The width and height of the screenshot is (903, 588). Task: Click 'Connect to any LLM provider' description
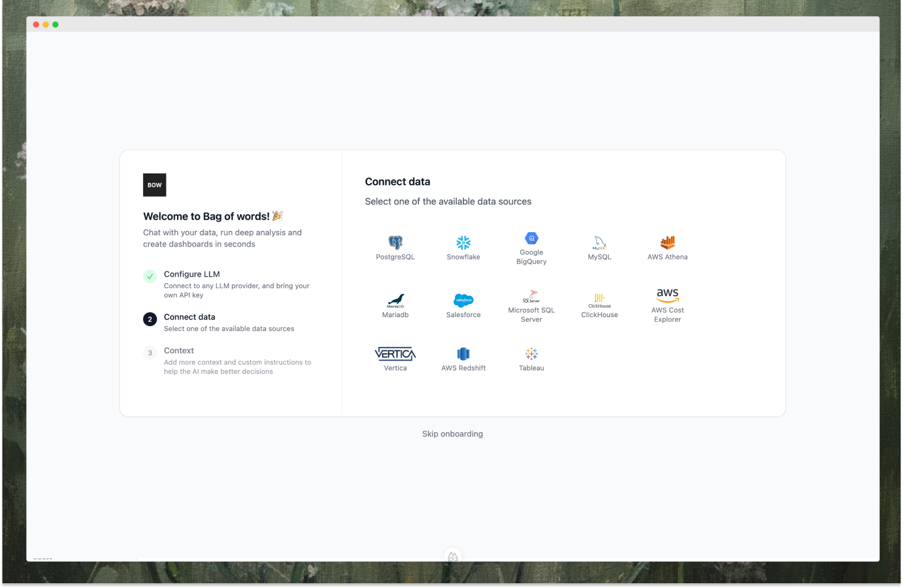tap(236, 290)
